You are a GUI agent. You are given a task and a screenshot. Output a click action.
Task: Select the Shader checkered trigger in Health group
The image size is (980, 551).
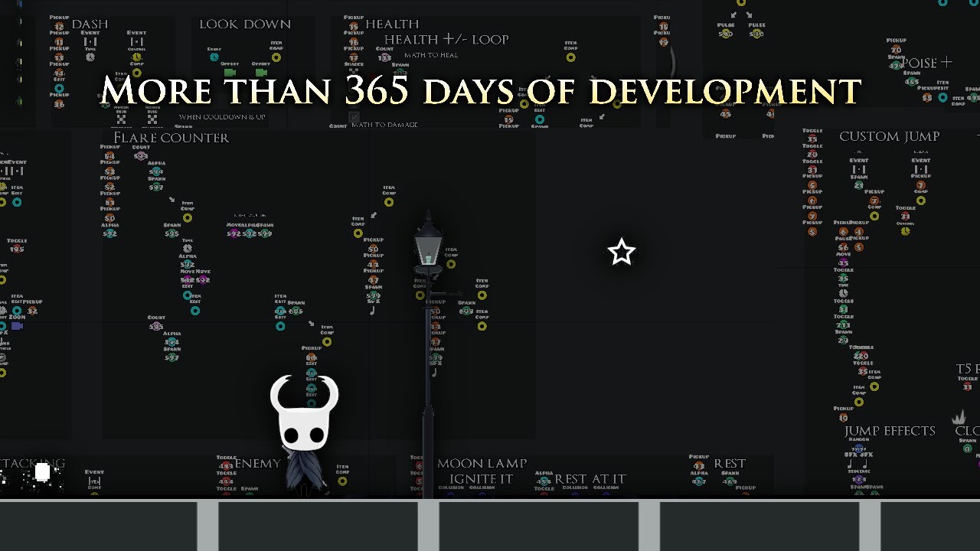tap(354, 73)
